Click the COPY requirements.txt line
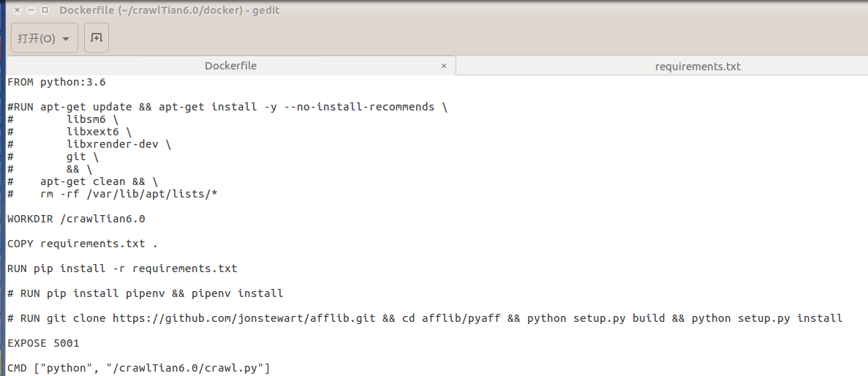This screenshot has width=868, height=376. point(82,244)
